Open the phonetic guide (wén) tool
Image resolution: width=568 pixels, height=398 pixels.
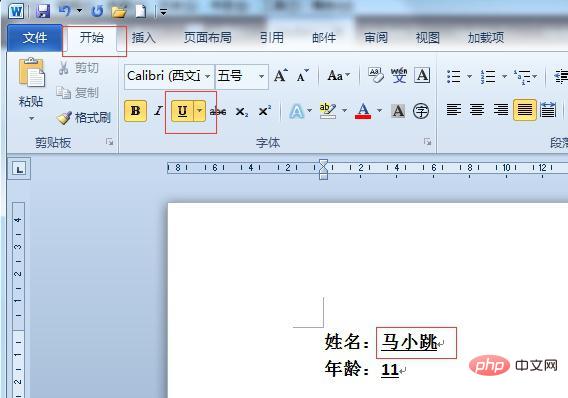(x=399, y=75)
